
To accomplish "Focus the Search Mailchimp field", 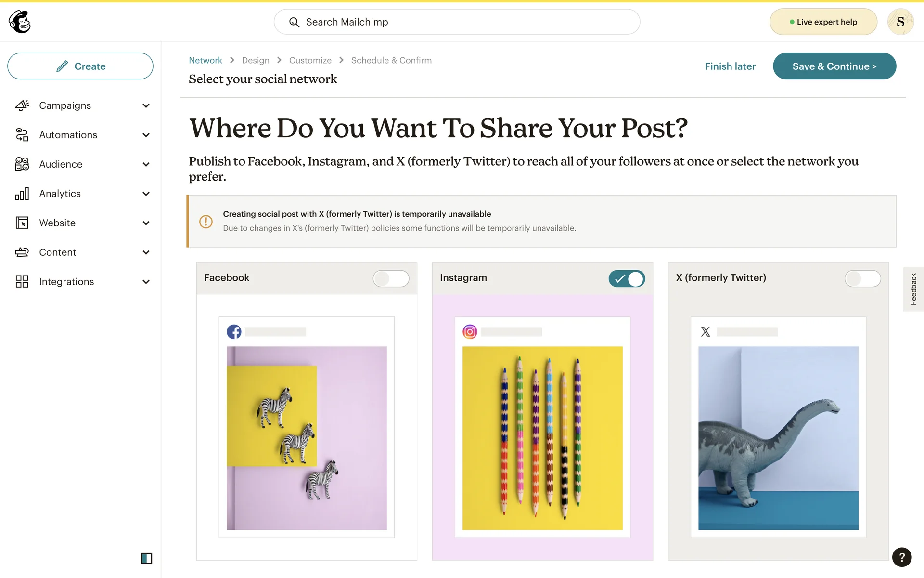I will pos(457,22).
